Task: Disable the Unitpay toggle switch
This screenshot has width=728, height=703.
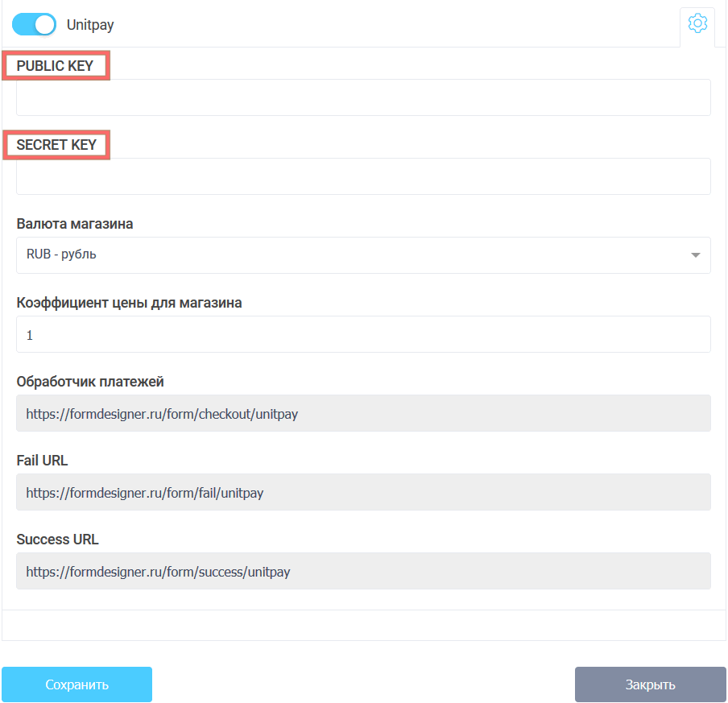Action: (34, 25)
